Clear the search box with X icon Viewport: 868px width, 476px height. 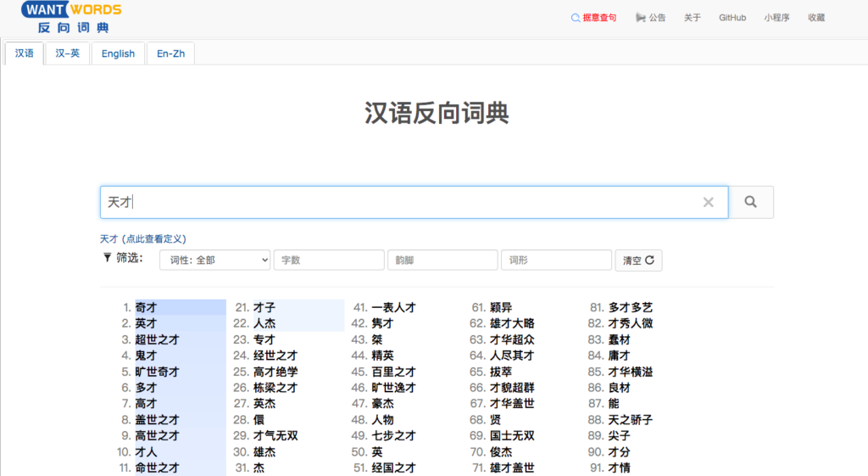708,202
